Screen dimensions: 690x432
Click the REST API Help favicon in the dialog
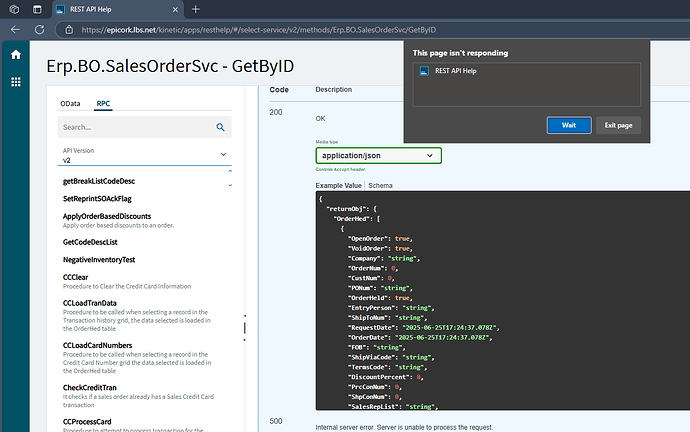(424, 71)
